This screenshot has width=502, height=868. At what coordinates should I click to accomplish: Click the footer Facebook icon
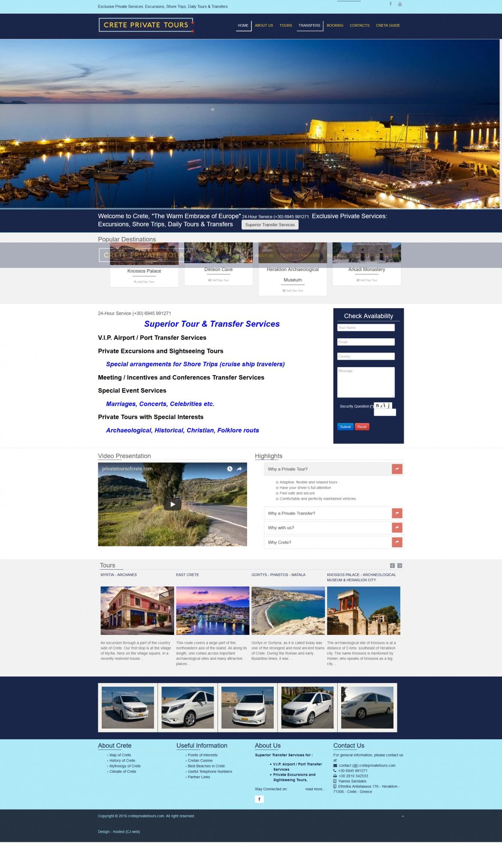point(259,799)
